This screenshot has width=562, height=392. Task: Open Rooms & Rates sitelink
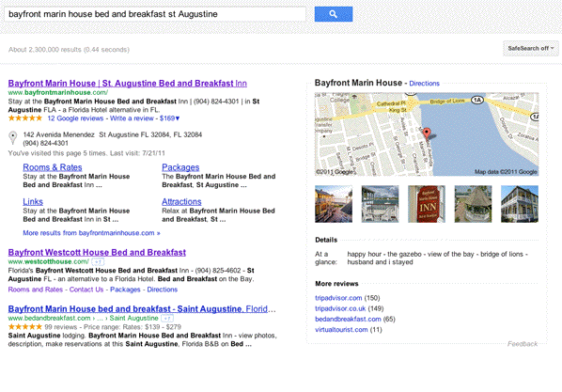click(x=53, y=167)
